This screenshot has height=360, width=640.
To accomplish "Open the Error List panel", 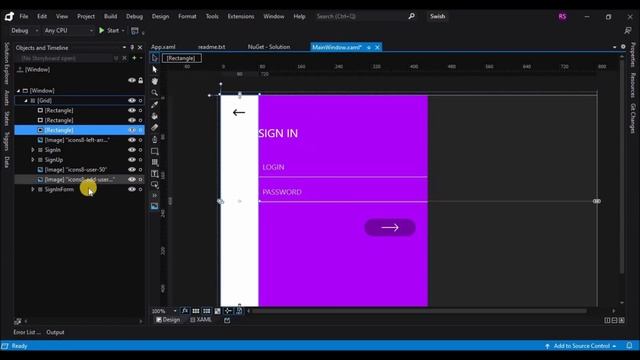I will 27,332.
